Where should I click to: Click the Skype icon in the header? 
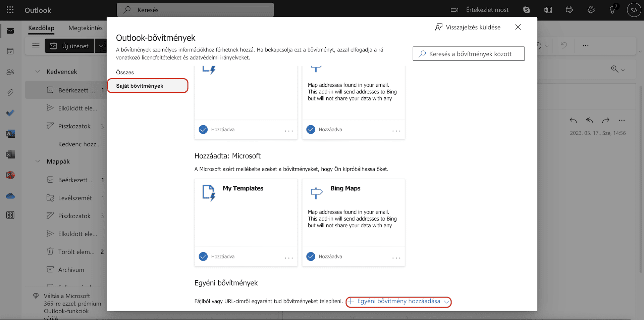[x=527, y=10]
